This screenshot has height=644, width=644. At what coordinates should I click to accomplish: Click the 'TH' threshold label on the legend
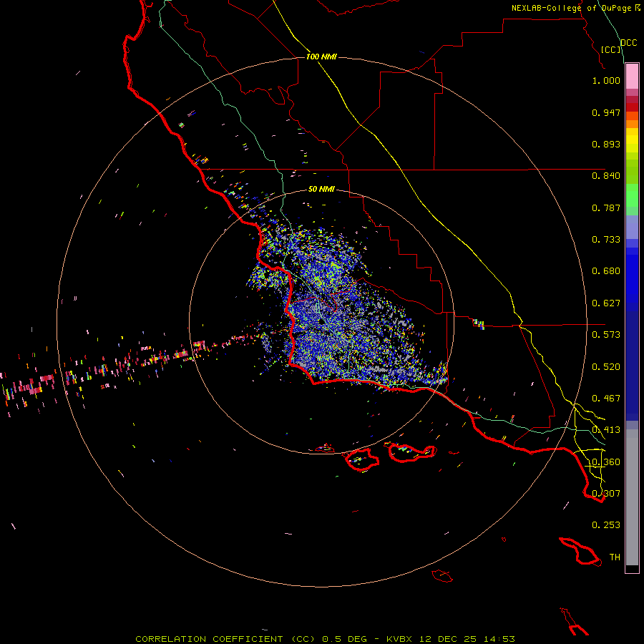615,557
